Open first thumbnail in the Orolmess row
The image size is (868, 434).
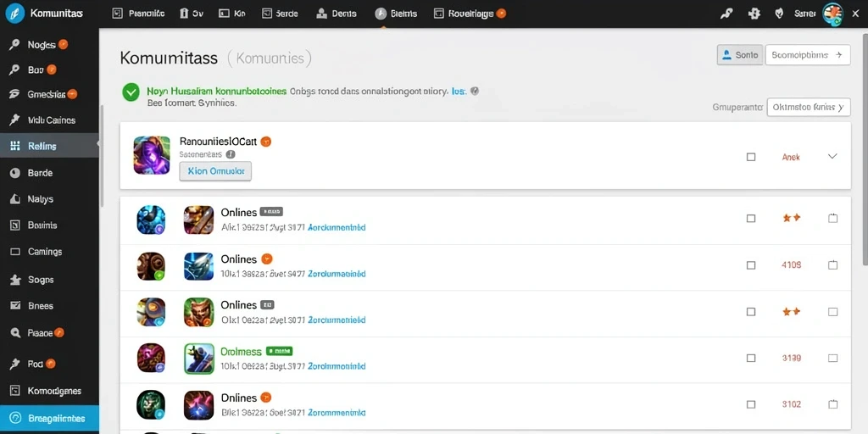[151, 358]
